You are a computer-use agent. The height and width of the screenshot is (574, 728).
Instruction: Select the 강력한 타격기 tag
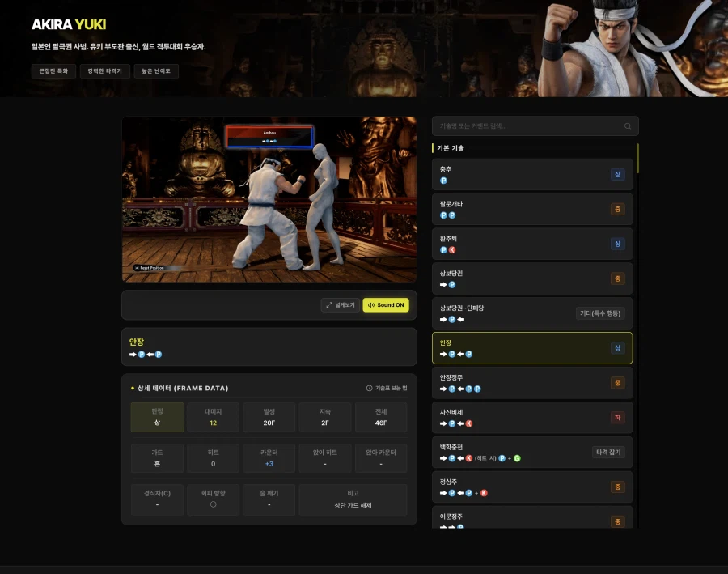point(105,71)
